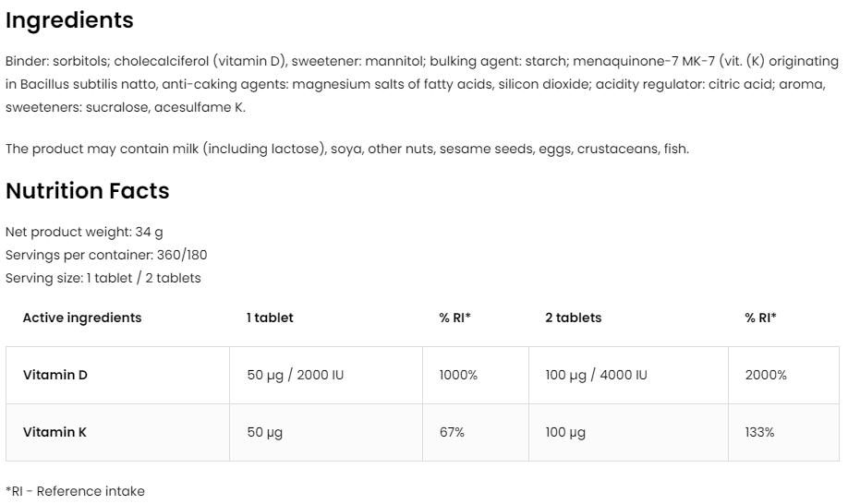
Task: Click the Nutrition Facts heading
Action: (88, 191)
